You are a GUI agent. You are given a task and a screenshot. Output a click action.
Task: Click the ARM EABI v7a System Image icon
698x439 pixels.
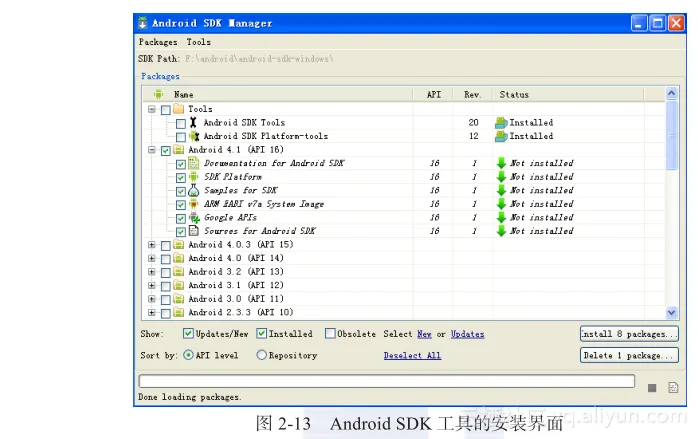(x=194, y=204)
